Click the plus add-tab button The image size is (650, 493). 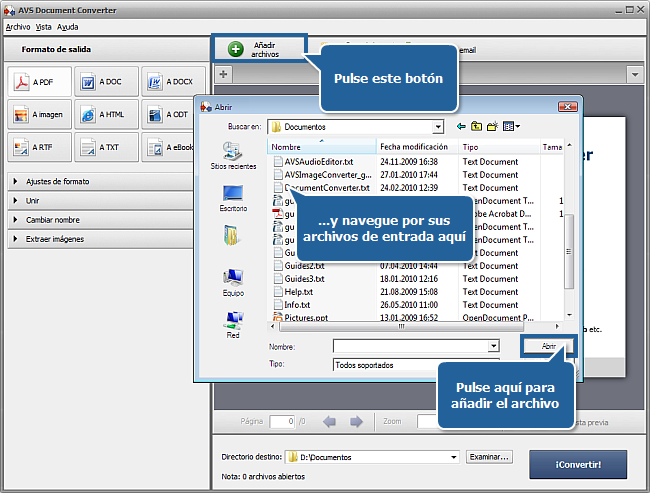pyautogui.click(x=223, y=74)
